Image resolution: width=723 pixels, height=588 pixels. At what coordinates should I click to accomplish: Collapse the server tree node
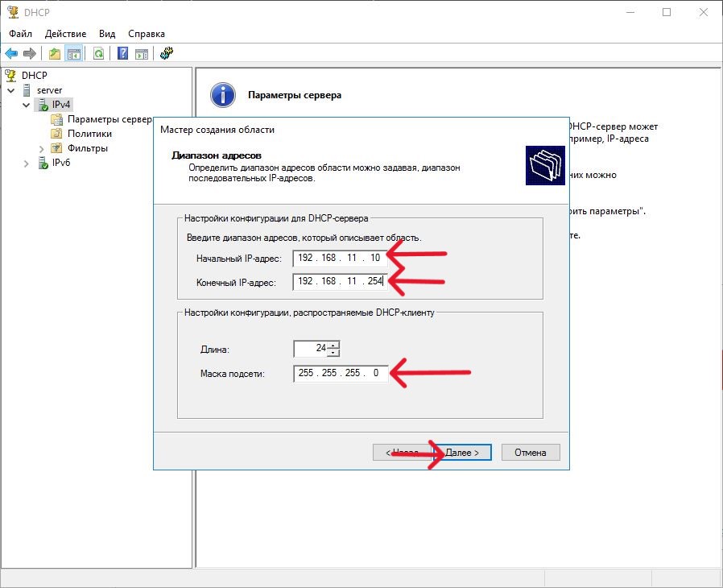(x=10, y=90)
